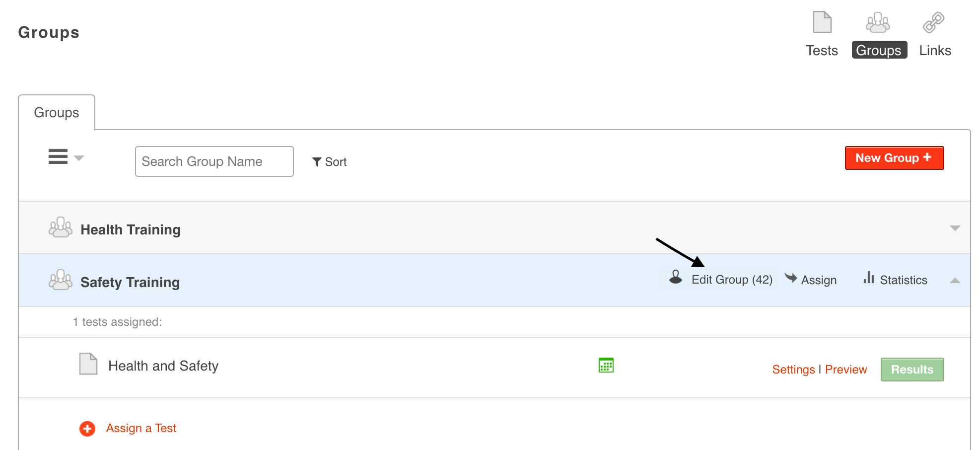The image size is (980, 450).
Task: Collapse the Safety Training group row
Action: (955, 281)
